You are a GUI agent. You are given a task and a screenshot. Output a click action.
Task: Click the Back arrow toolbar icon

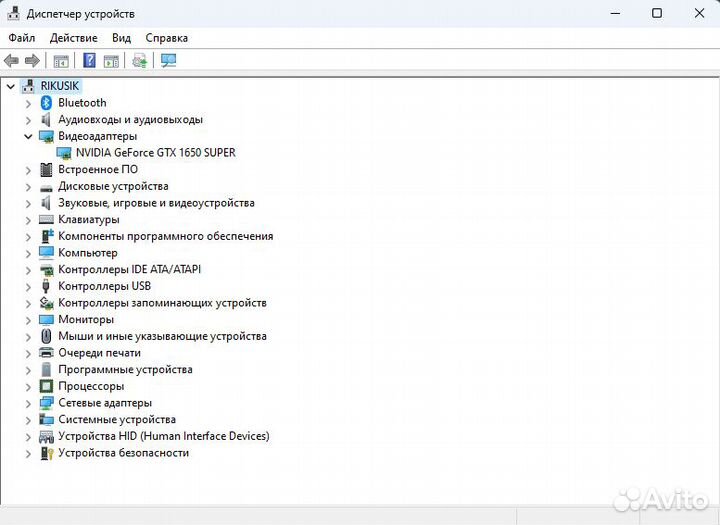pos(11,60)
